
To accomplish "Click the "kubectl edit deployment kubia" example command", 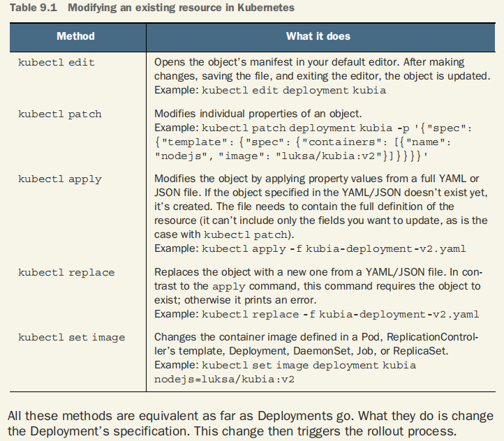I will pos(292,90).
